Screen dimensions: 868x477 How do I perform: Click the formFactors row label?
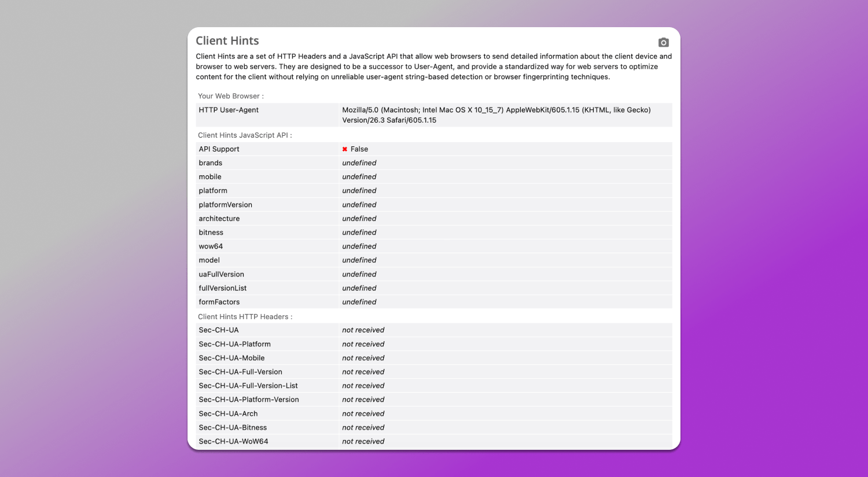click(219, 302)
